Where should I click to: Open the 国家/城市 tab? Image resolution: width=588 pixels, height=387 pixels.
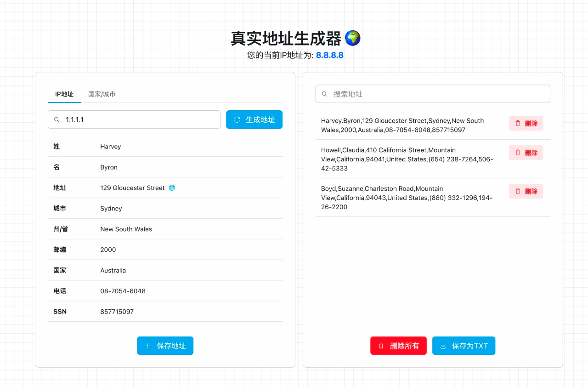click(x=102, y=94)
